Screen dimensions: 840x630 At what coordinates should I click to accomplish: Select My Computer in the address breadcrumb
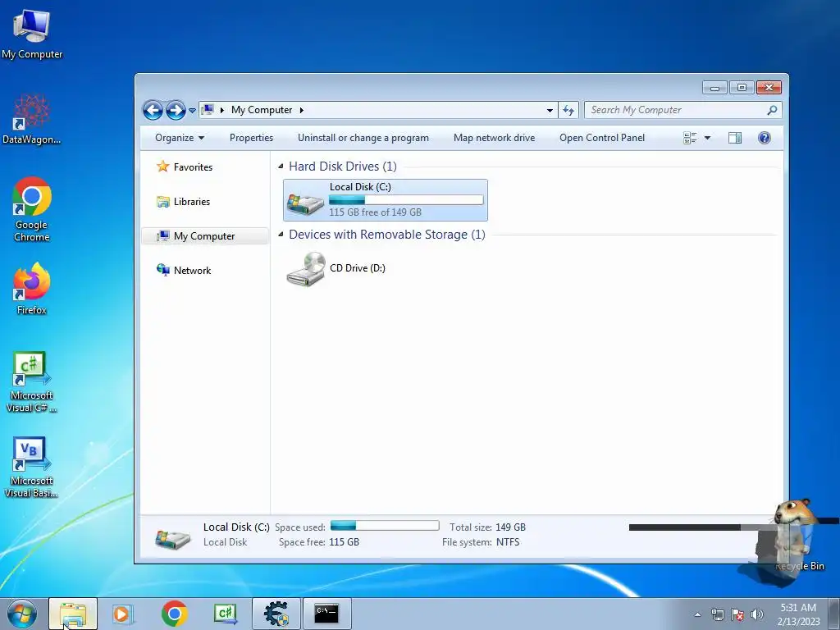262,110
